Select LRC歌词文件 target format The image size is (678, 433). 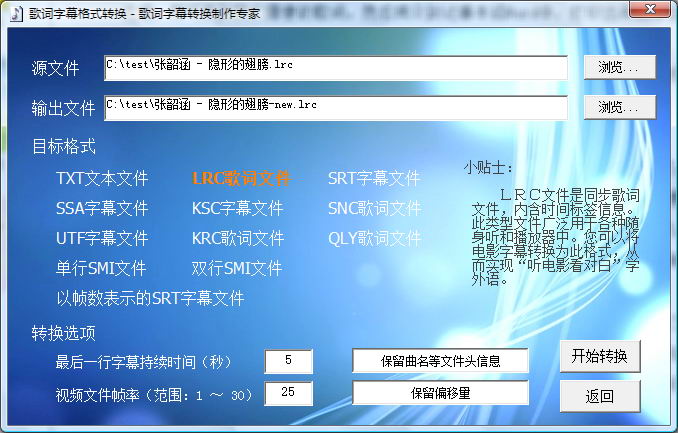pos(240,179)
